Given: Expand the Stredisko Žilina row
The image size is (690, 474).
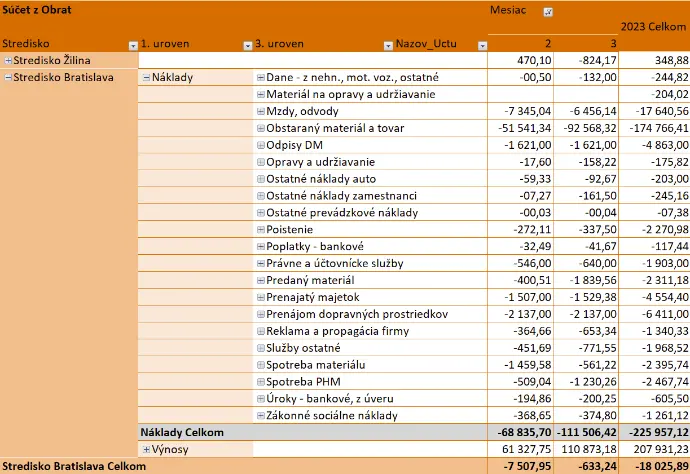Looking at the screenshot, I should (8, 61).
